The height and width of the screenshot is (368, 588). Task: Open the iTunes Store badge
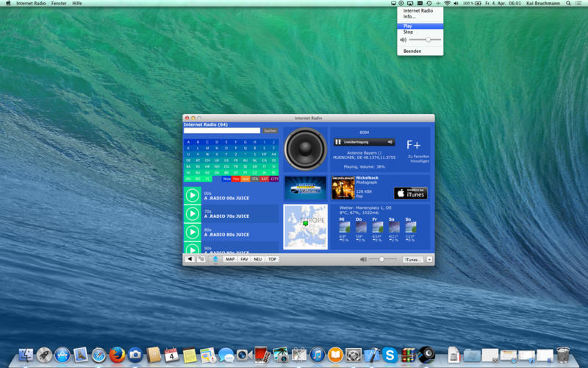click(x=410, y=193)
